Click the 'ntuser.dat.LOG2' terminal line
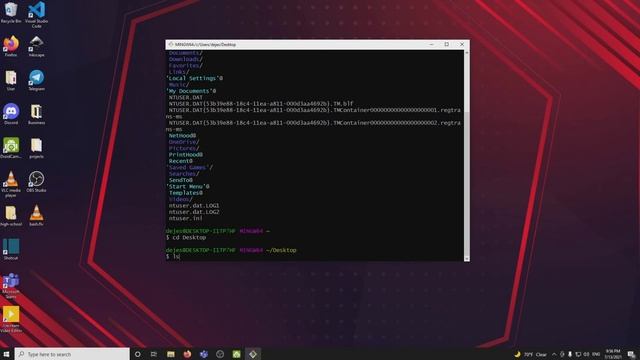Screen dimensions: 640x360 pos(194,212)
